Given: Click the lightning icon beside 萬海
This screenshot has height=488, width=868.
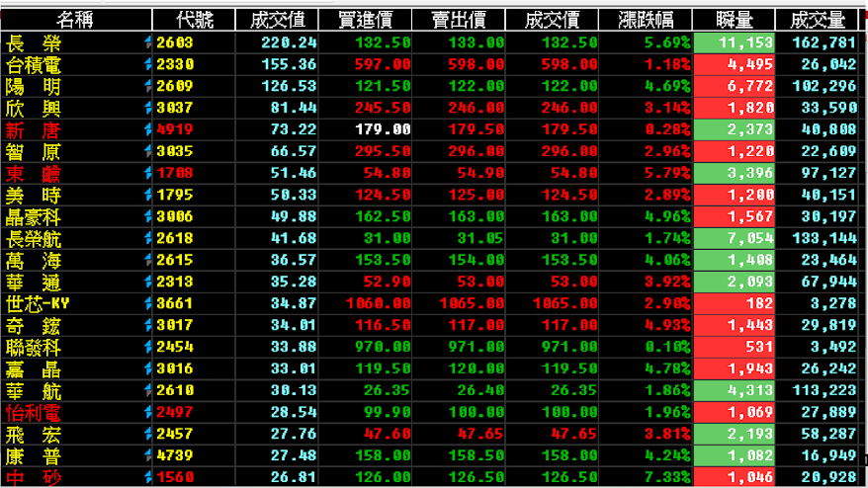Looking at the screenshot, I should click(148, 260).
